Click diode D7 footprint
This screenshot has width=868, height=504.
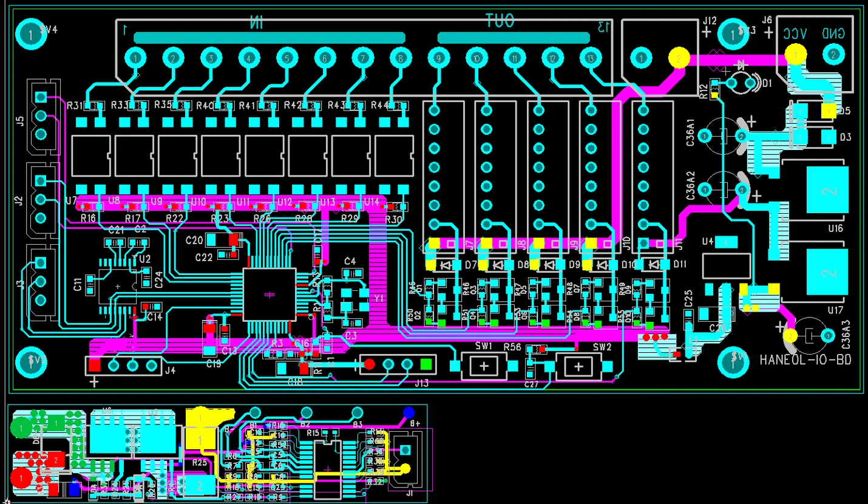click(x=444, y=265)
